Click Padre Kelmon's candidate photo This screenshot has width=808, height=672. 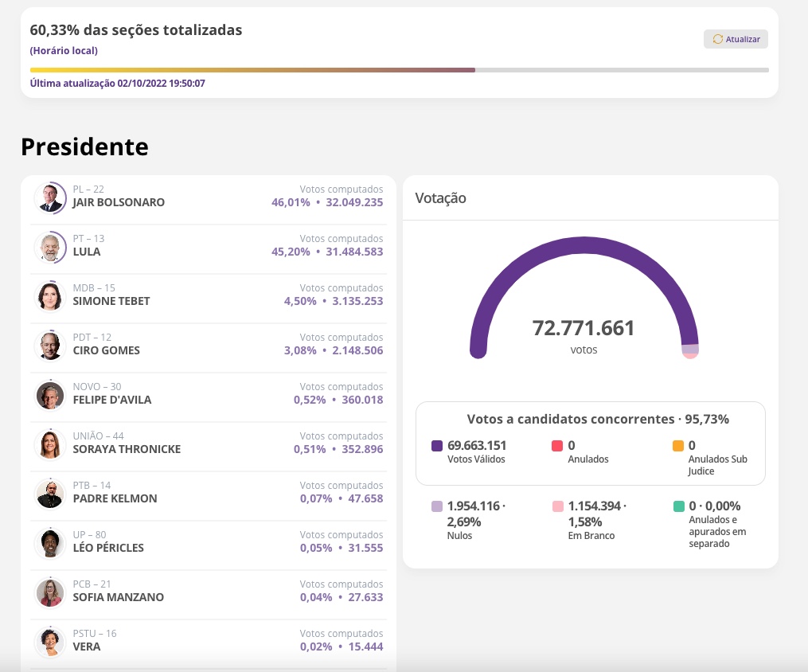point(49,493)
